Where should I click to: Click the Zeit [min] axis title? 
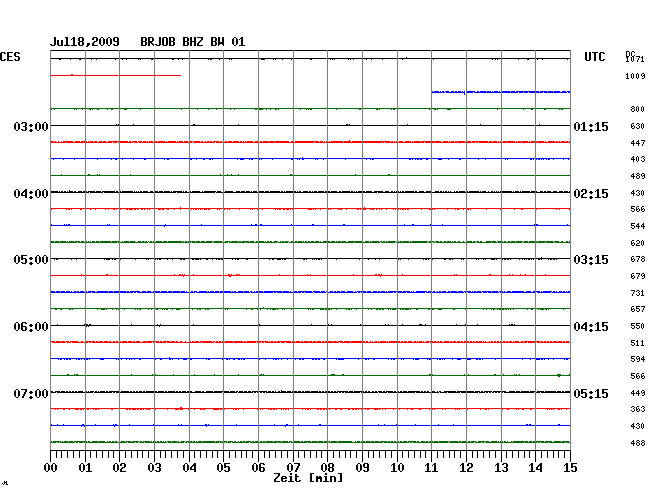(308, 478)
